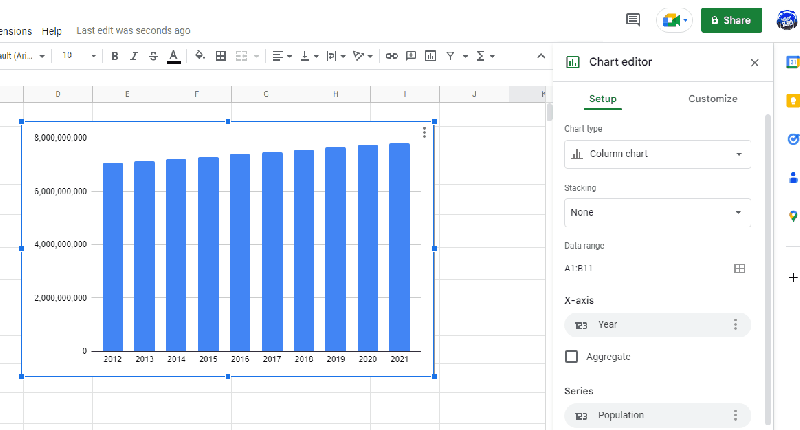
Task: Hide the menus with the toolbar chevron
Action: [541, 56]
